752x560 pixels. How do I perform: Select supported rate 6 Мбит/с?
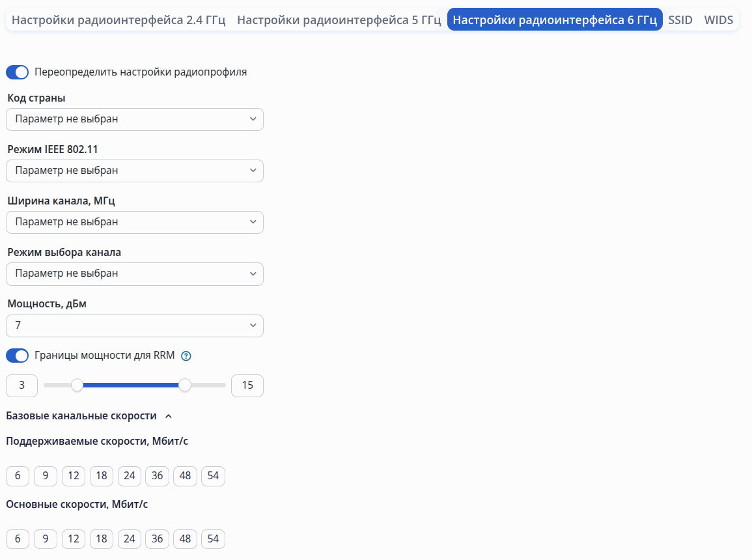(x=18, y=476)
